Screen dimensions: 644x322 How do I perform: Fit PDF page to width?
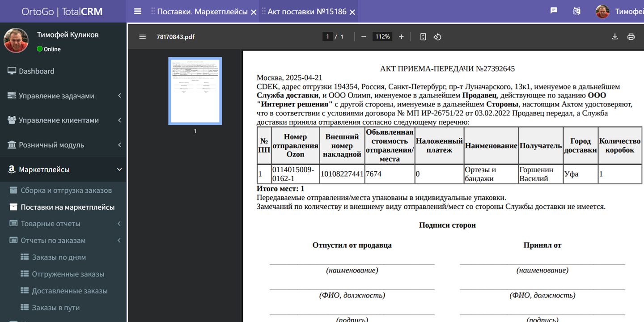point(423,37)
